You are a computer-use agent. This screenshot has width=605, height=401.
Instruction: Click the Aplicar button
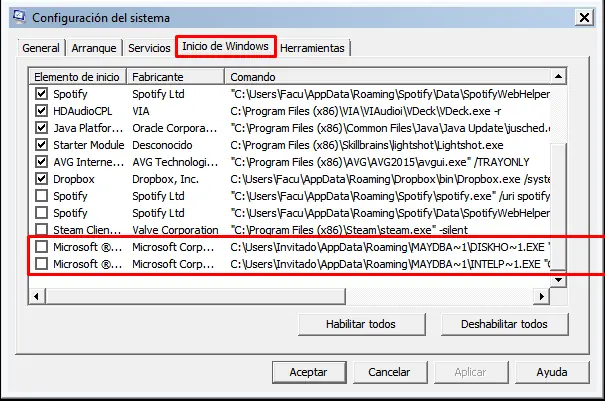click(x=470, y=372)
